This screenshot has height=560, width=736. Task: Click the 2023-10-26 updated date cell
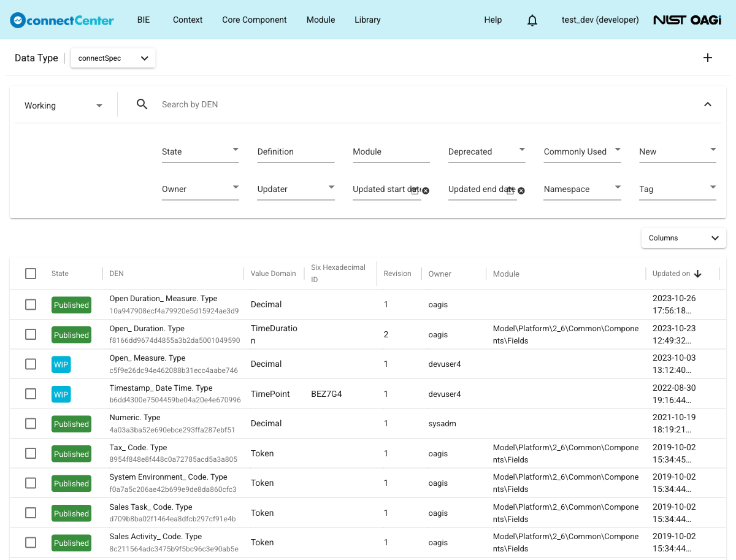[674, 304]
